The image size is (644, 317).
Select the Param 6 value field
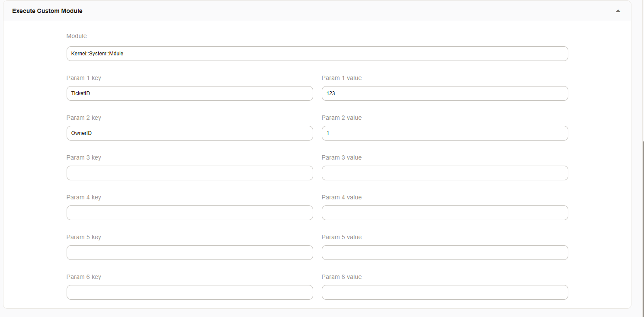[445, 292]
